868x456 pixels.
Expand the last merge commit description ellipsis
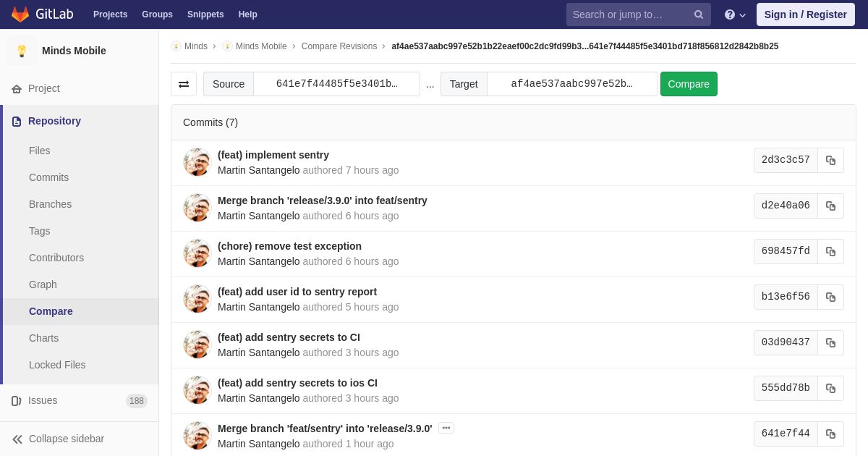(446, 428)
